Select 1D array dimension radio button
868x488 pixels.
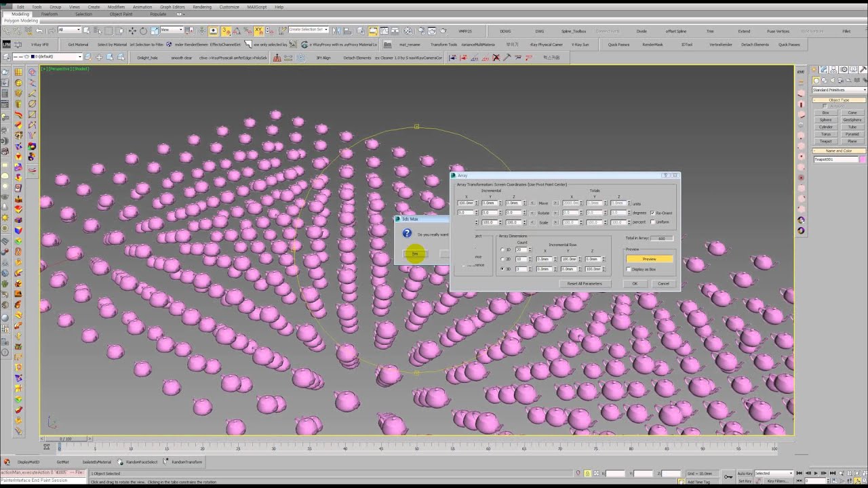[502, 249]
